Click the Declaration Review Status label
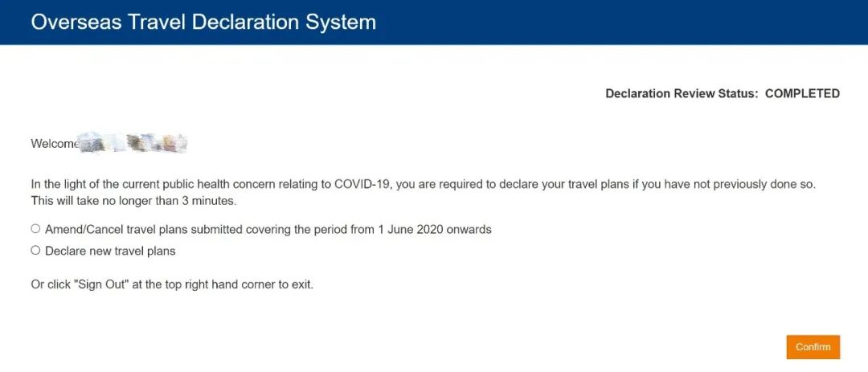The width and height of the screenshot is (868, 372). coord(681,94)
